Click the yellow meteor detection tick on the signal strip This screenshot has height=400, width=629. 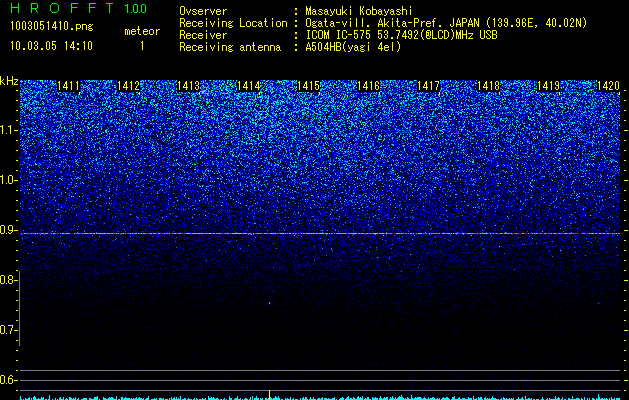pos(270,394)
